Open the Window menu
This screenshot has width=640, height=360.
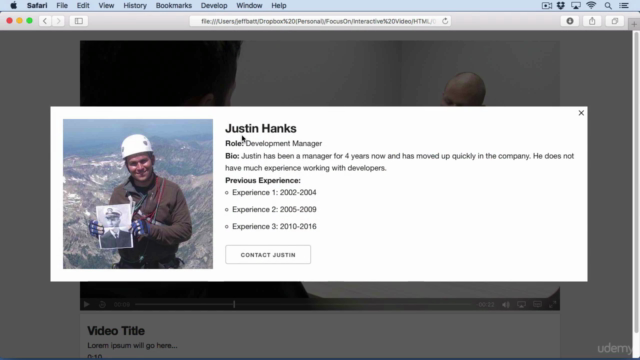(249, 5)
